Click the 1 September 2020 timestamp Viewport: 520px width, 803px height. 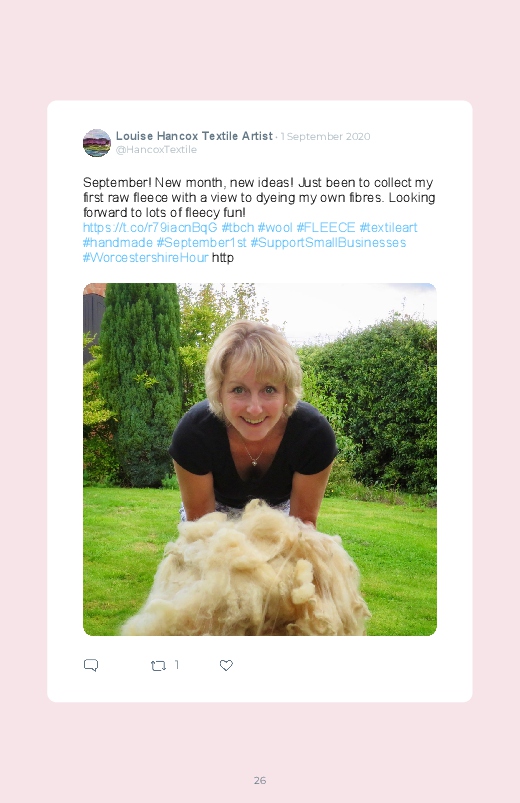pyautogui.click(x=325, y=137)
